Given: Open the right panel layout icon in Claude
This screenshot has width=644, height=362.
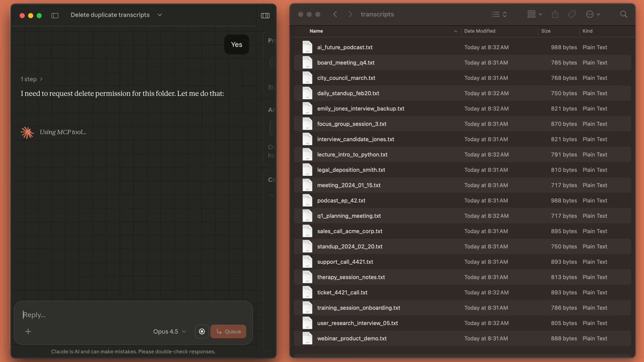Looking at the screenshot, I should [x=265, y=16].
